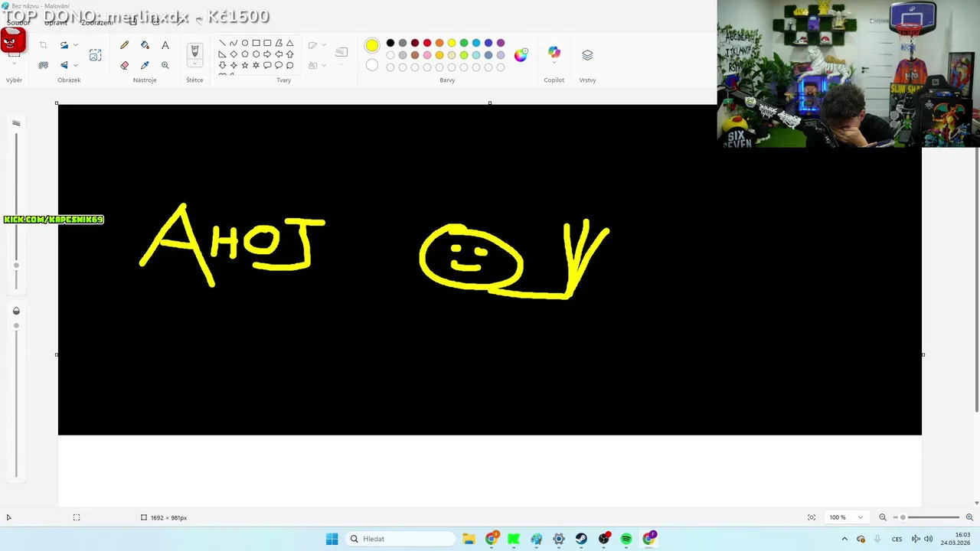Open Spotify from the taskbar
This screenshot has width=980, height=551.
626,539
